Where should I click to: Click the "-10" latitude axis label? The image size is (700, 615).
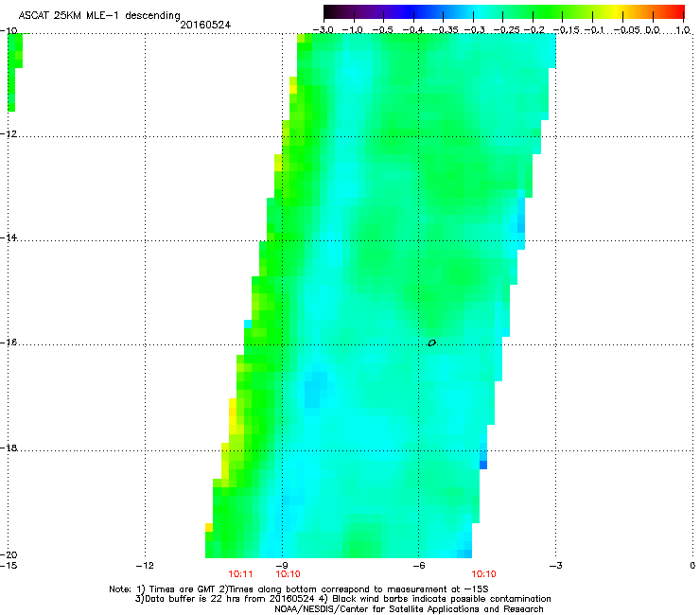tap(9, 30)
